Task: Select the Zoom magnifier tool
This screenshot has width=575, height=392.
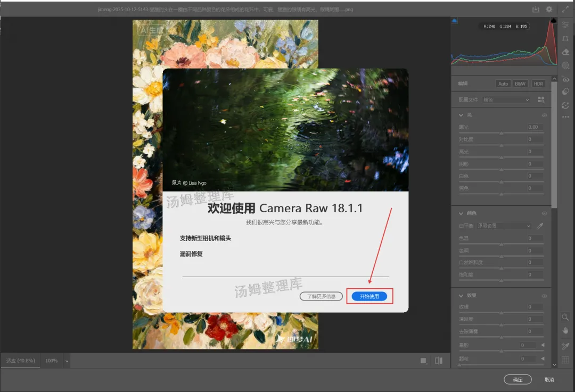Action: 565,317
